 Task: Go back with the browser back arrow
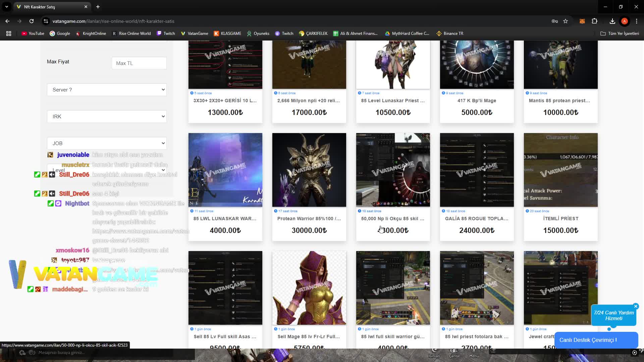coord(7,21)
